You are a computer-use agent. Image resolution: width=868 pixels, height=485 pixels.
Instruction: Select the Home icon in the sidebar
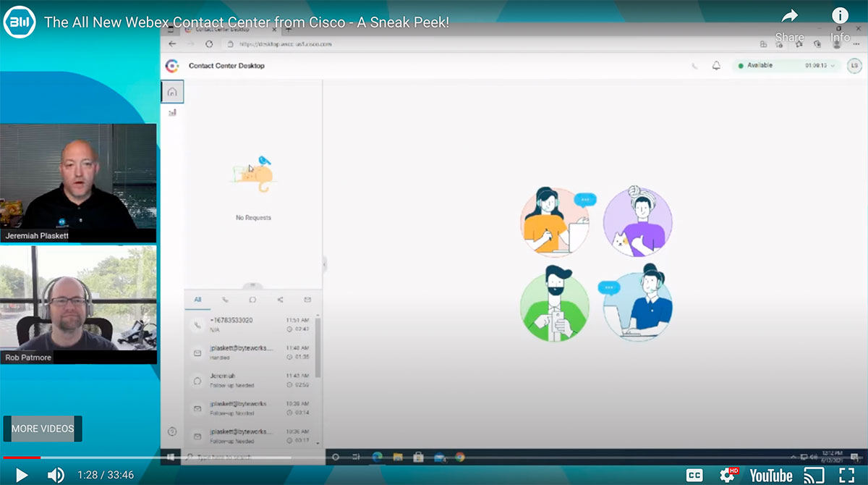tap(171, 91)
